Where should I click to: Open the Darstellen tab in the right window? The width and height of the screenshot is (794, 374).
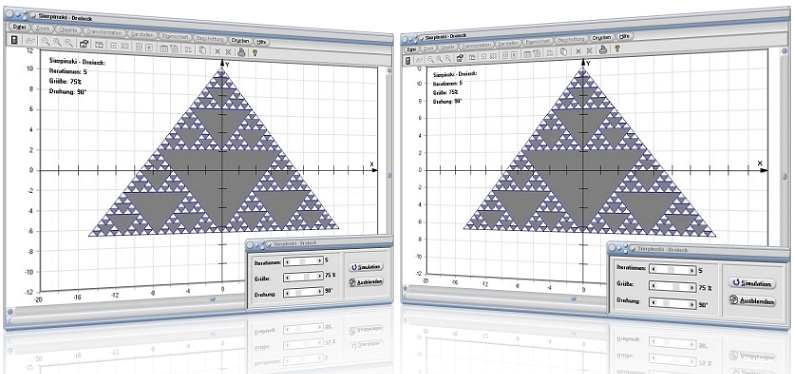point(508,44)
